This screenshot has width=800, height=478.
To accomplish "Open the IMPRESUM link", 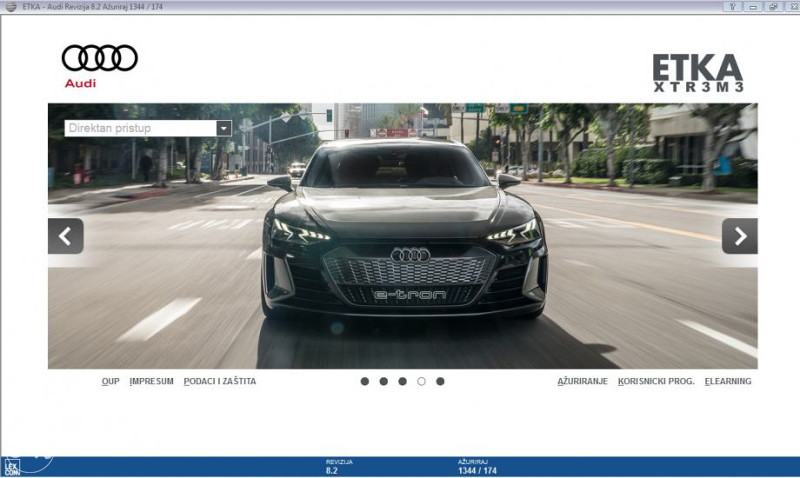I will pos(152,381).
